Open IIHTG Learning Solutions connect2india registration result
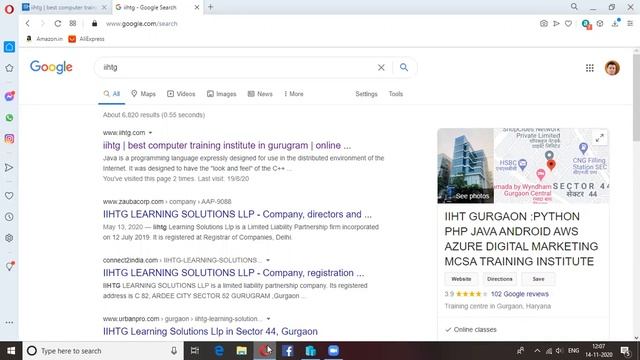The height and width of the screenshot is (360, 640). [x=233, y=273]
